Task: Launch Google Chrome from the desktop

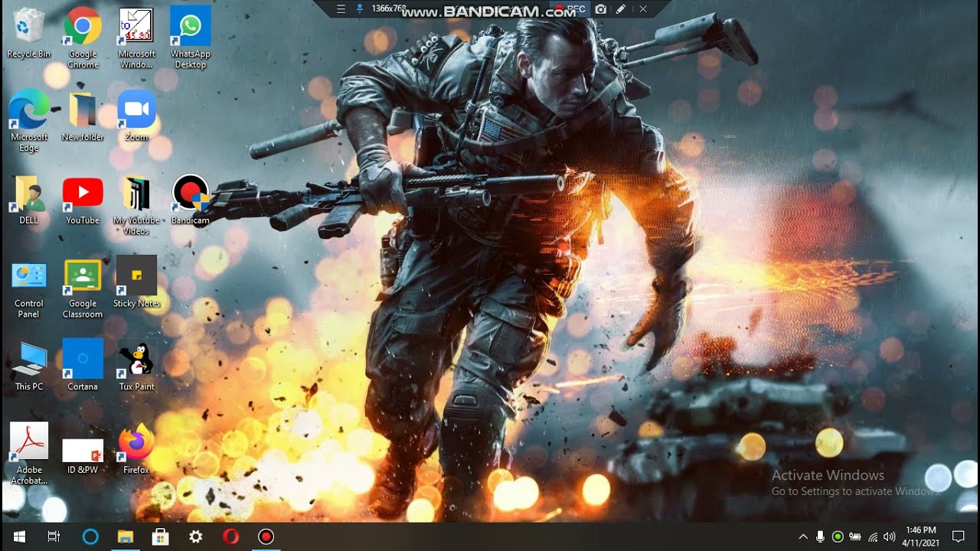Action: pyautogui.click(x=83, y=38)
